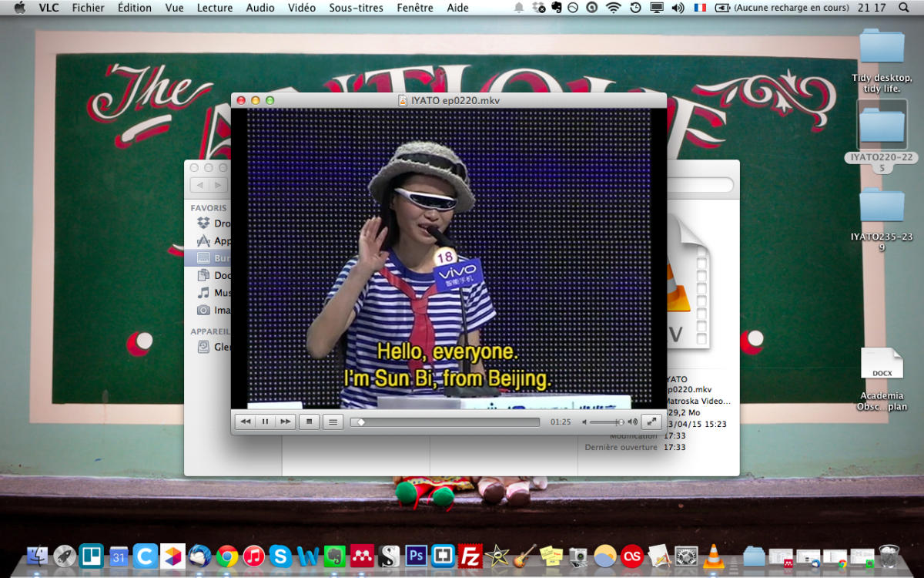The width and height of the screenshot is (924, 578).
Task: Stop the video with the stop button
Action: [x=310, y=422]
